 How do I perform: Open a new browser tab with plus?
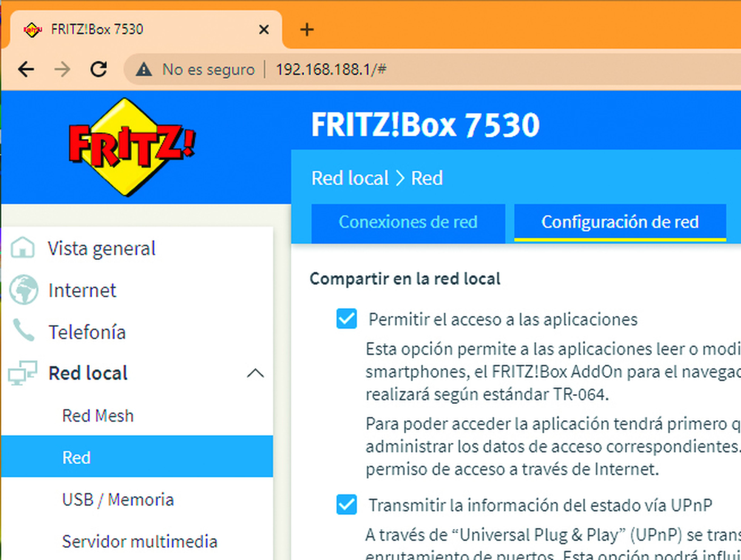coord(307,30)
